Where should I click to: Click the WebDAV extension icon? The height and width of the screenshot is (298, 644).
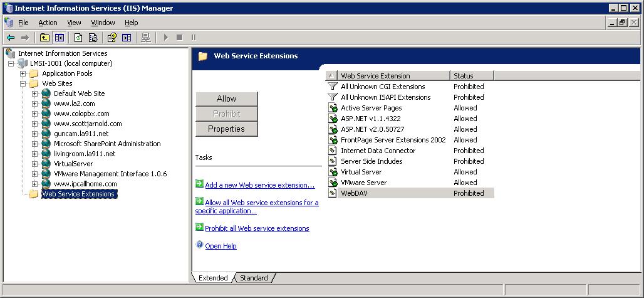click(x=333, y=193)
